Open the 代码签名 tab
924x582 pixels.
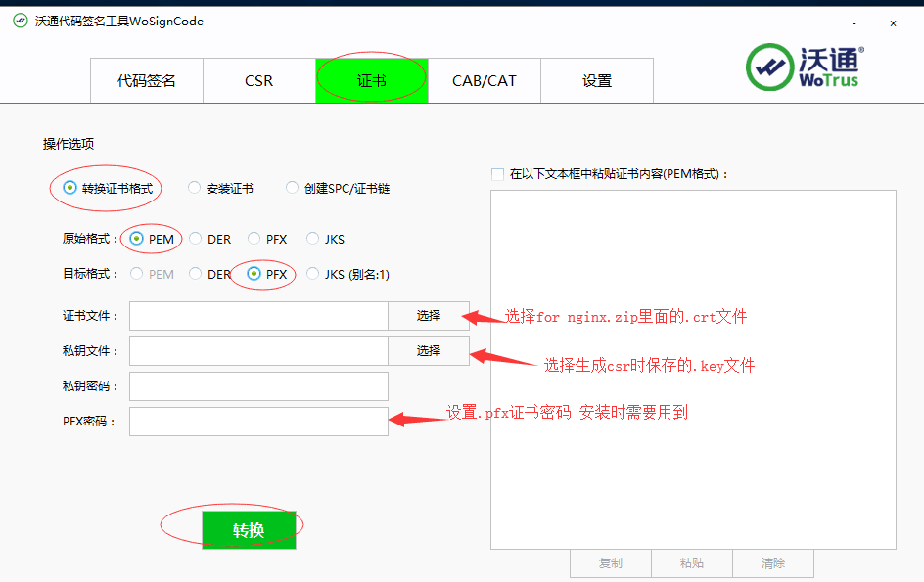point(147,81)
